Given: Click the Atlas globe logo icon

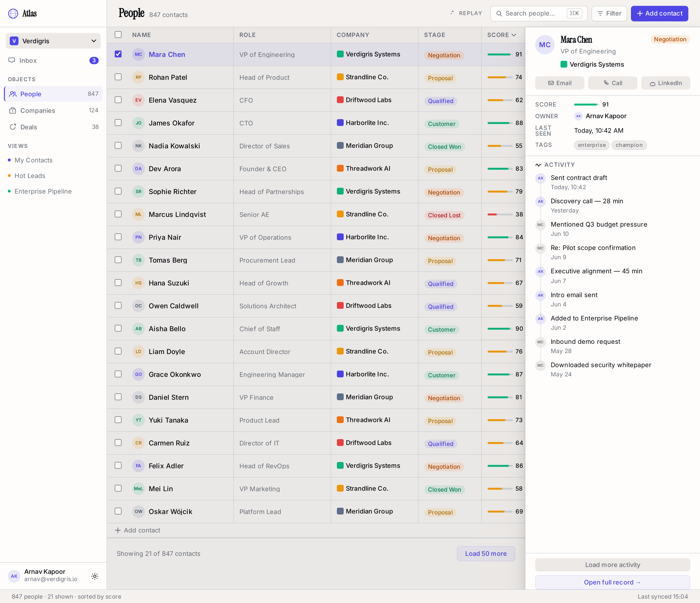Looking at the screenshot, I should [x=13, y=14].
